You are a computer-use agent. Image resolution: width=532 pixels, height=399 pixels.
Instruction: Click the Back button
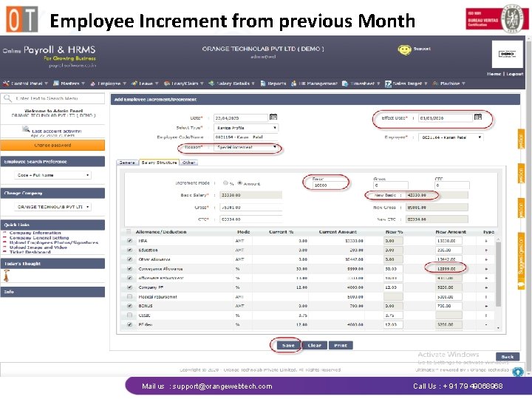coord(508,357)
